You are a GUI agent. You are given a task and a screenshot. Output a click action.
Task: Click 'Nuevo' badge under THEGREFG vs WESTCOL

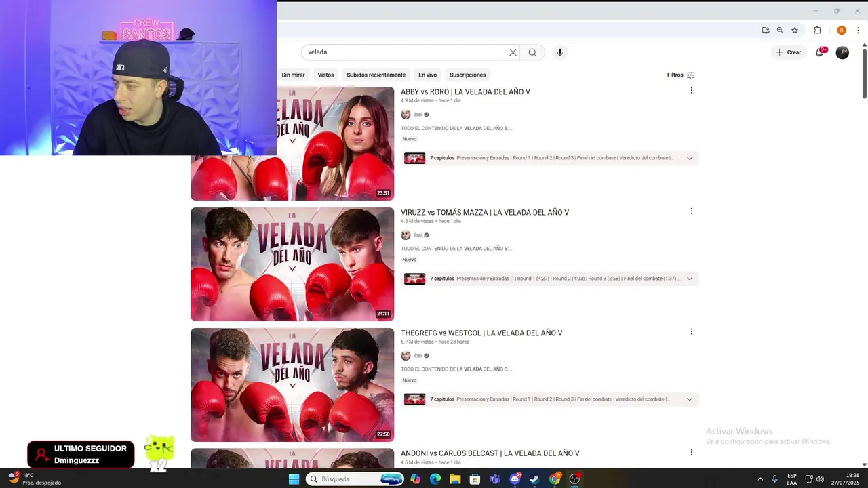tap(410, 380)
